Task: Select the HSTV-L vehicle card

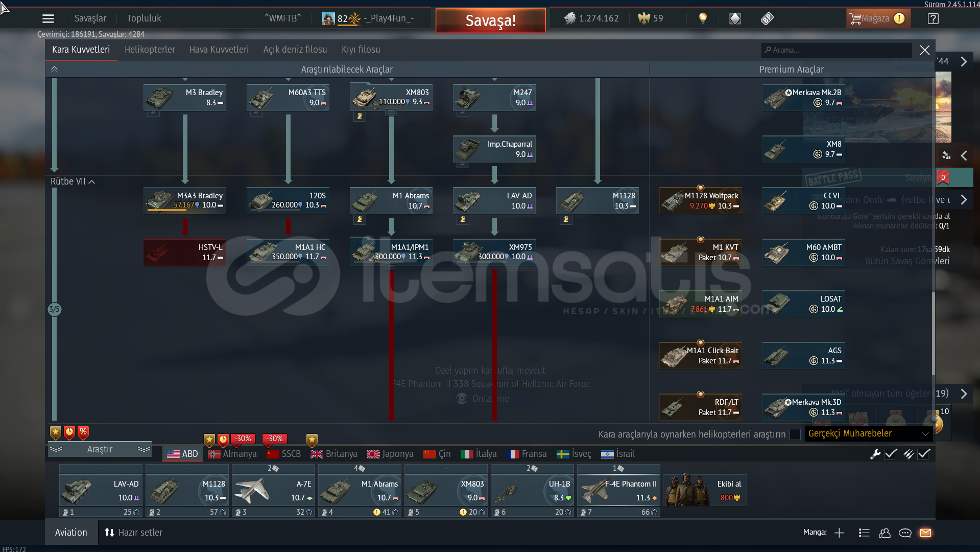Action: click(185, 252)
